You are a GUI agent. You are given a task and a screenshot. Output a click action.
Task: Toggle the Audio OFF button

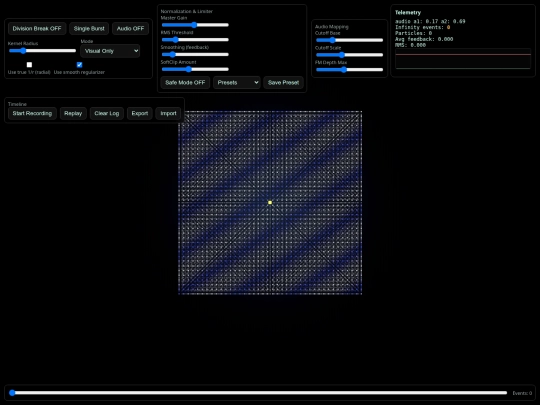point(130,29)
